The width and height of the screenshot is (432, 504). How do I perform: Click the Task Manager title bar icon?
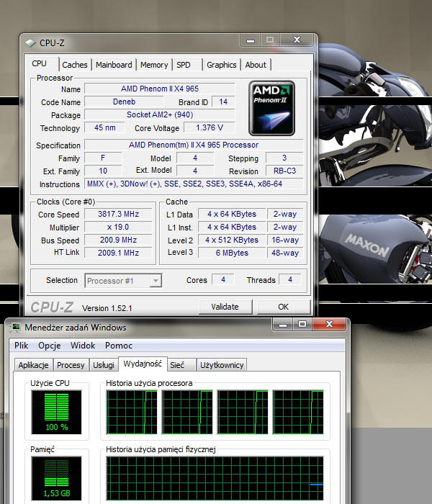[15, 327]
